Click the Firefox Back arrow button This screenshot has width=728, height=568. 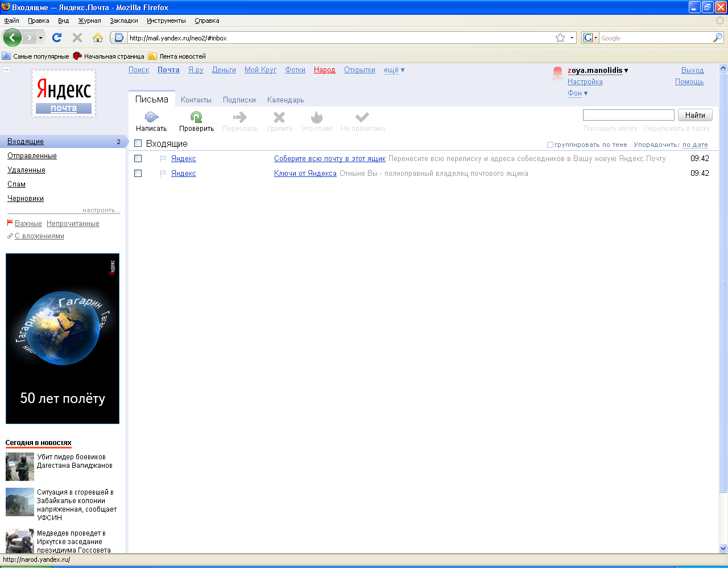(12, 38)
